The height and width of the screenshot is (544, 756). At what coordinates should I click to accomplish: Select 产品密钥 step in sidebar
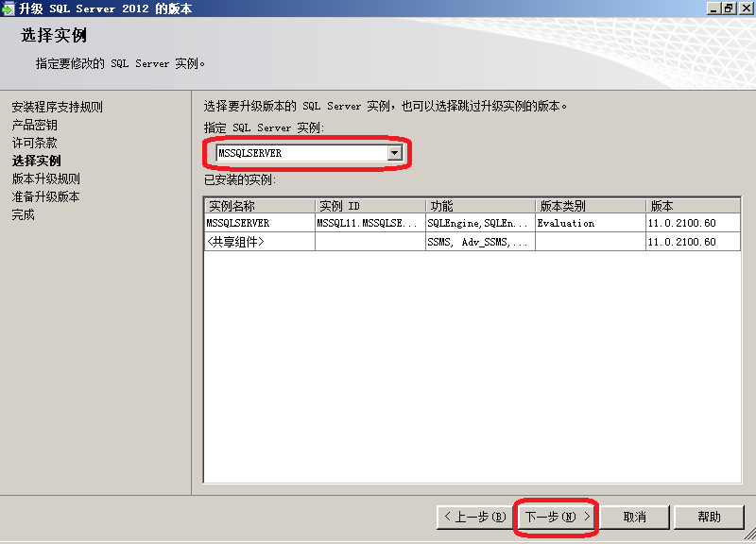[34, 126]
